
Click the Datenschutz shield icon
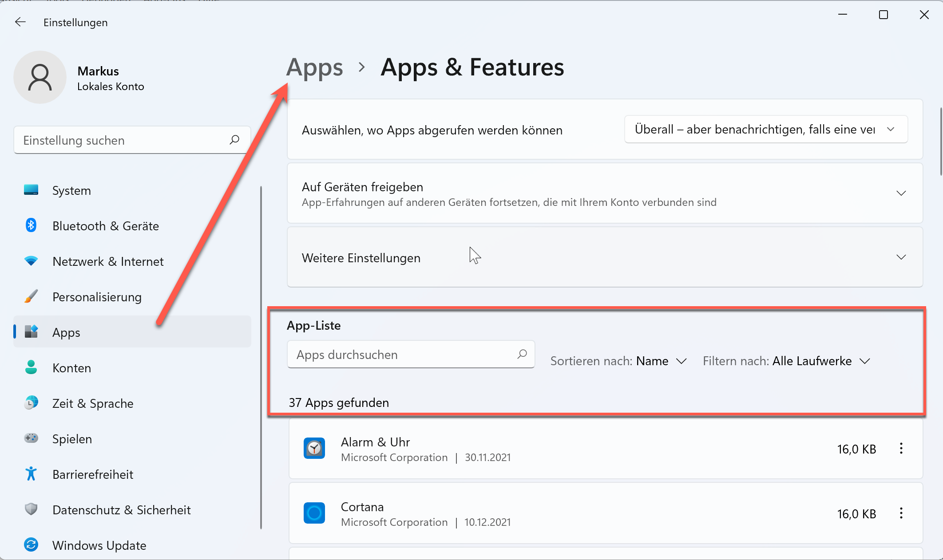[x=31, y=509]
